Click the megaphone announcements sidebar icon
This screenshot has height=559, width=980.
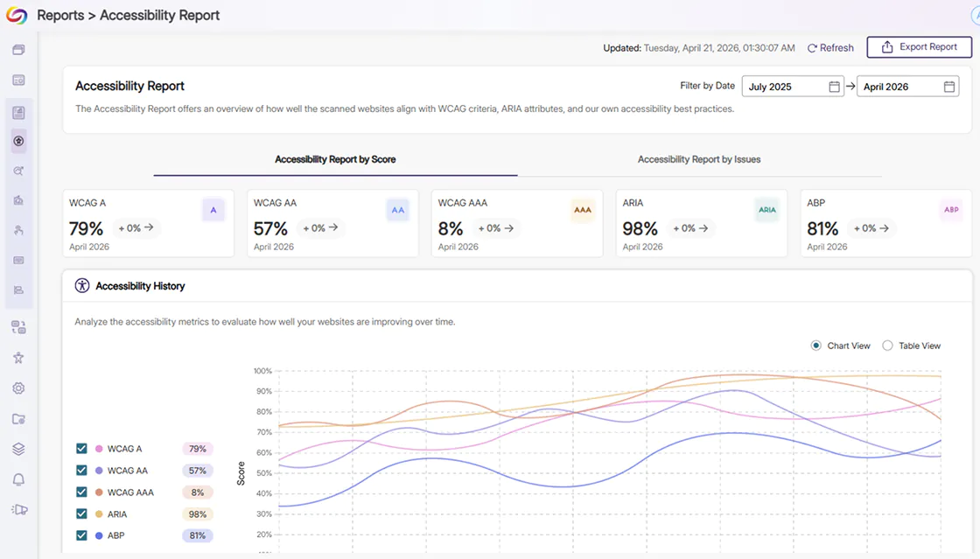click(19, 510)
